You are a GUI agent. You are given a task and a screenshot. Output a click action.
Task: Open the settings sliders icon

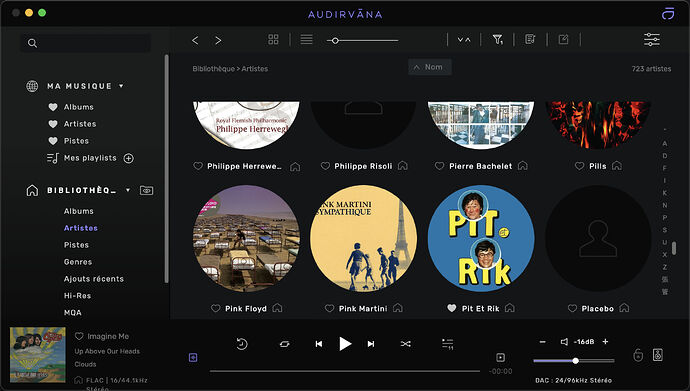tap(652, 40)
